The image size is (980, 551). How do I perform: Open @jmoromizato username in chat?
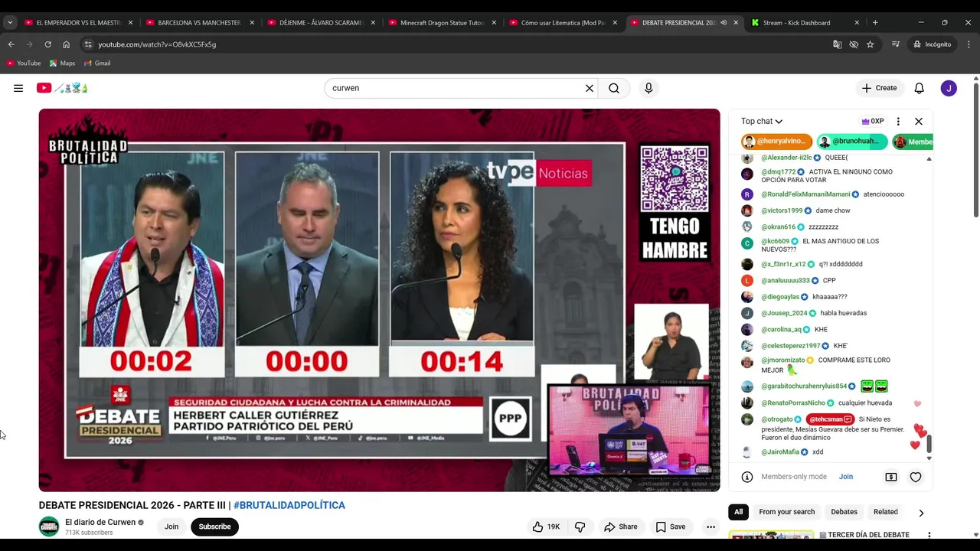pyautogui.click(x=782, y=360)
